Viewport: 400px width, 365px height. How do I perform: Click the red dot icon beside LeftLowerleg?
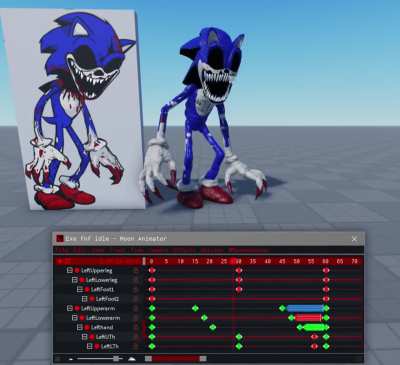82,280
